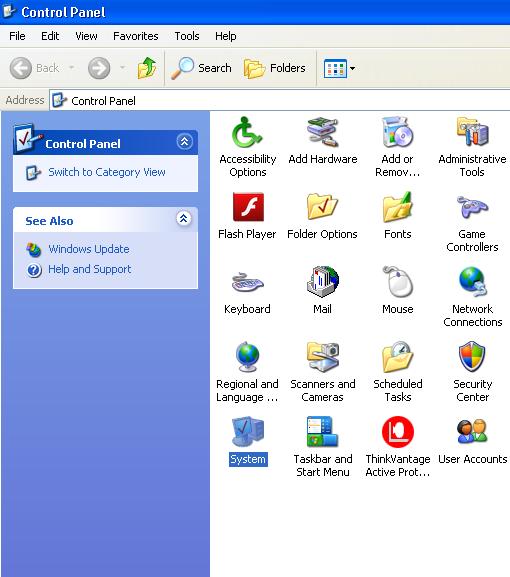
Task: Open the Back history dropdown arrow
Action: click(72, 68)
